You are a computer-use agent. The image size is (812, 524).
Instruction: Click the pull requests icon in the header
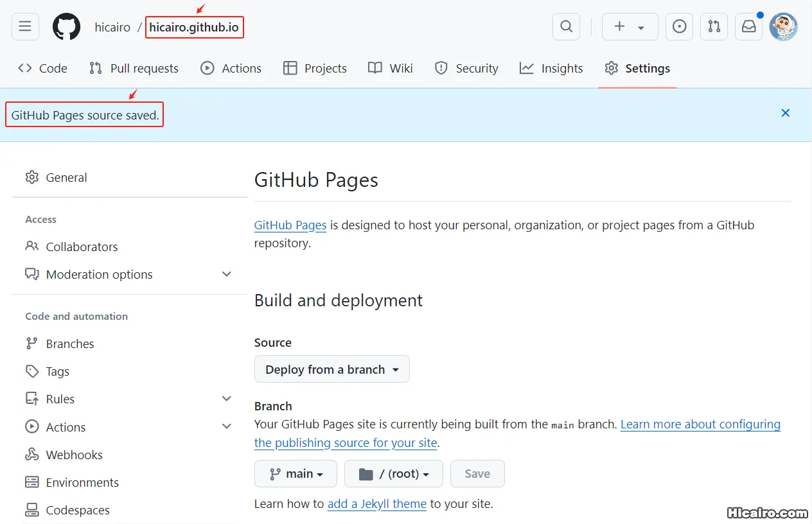coord(714,26)
